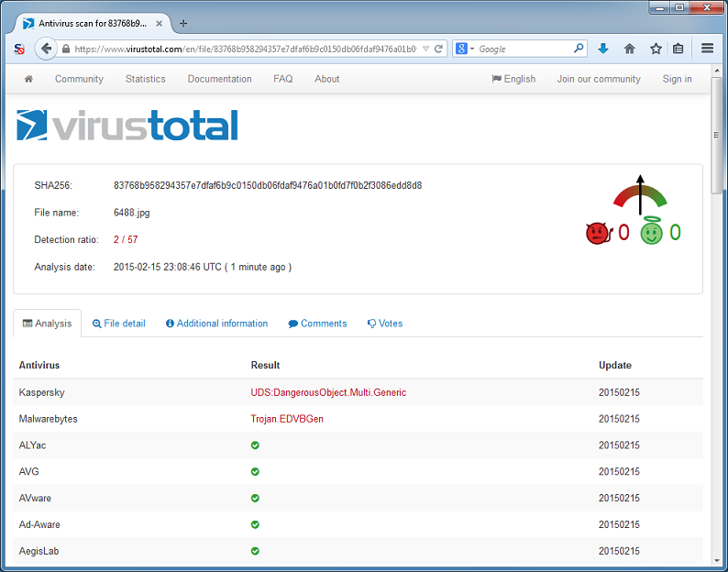
Task: Switch to the File detail tab
Action: point(119,324)
